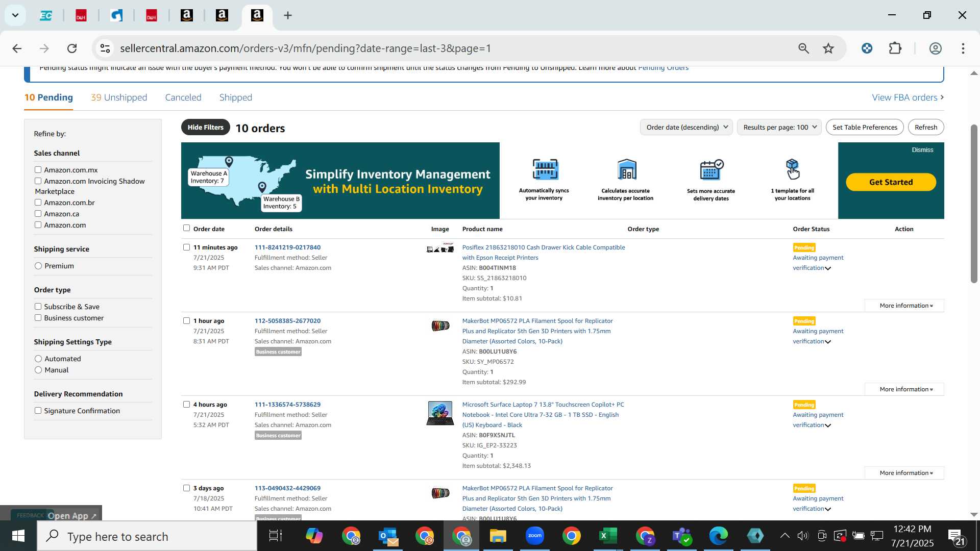
Task: Open Excel from the taskbar
Action: 607,536
